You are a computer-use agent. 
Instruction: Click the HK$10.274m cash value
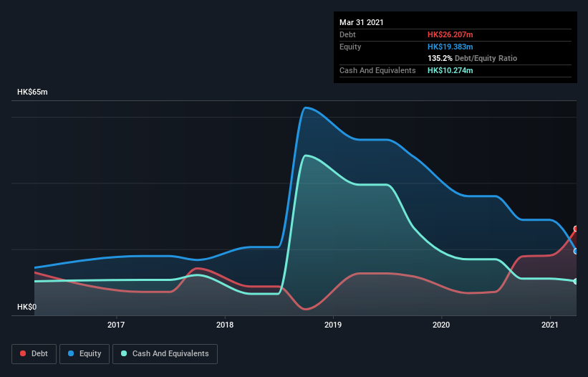point(450,70)
